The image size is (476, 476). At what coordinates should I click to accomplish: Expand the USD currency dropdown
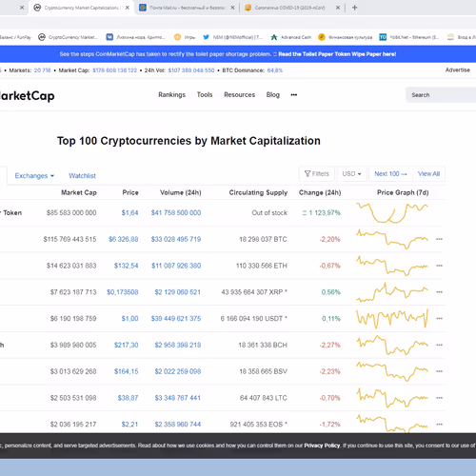pyautogui.click(x=351, y=173)
